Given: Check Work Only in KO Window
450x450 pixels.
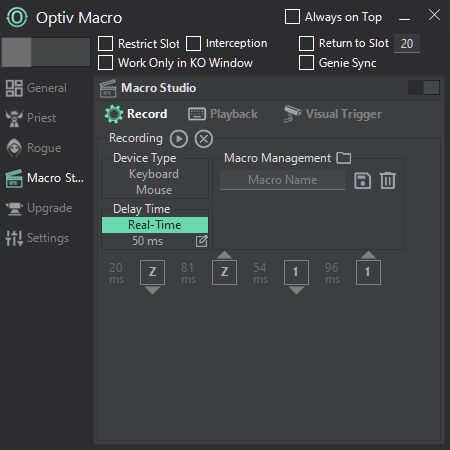Looking at the screenshot, I should (105, 63).
